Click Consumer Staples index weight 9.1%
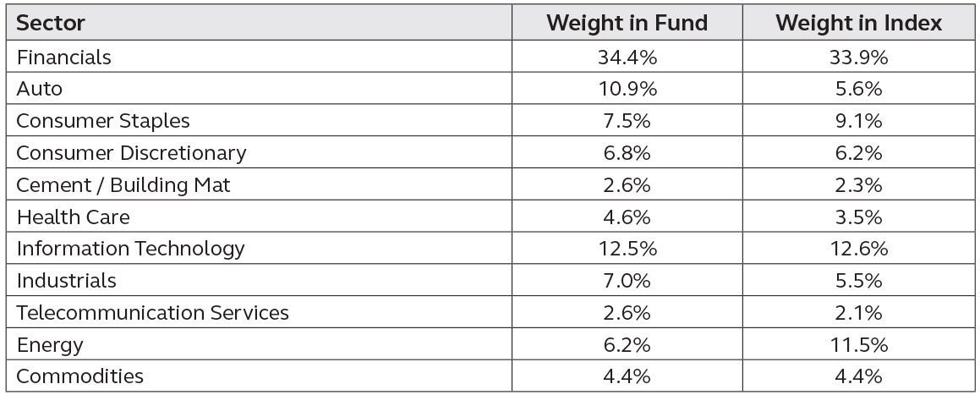The width and height of the screenshot is (980, 395). [859, 121]
